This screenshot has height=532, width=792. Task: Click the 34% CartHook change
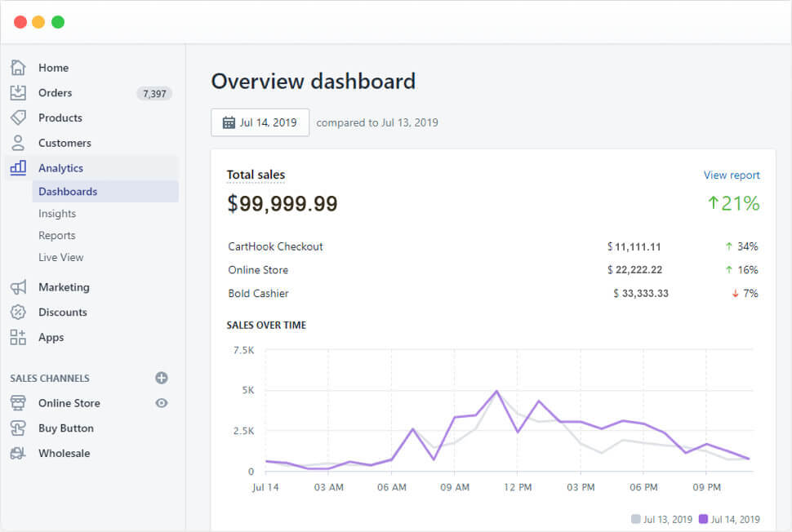(x=741, y=246)
